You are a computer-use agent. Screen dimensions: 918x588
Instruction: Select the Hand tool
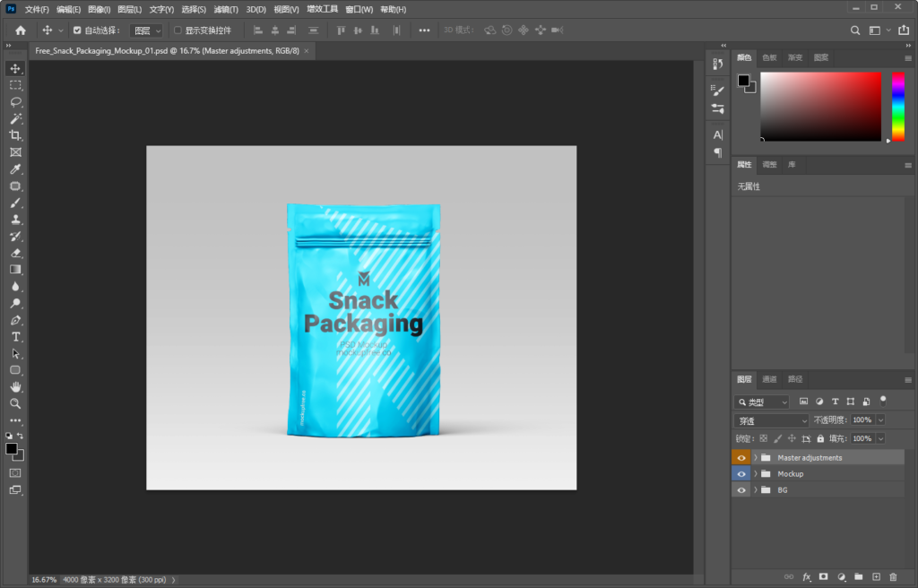tap(15, 387)
